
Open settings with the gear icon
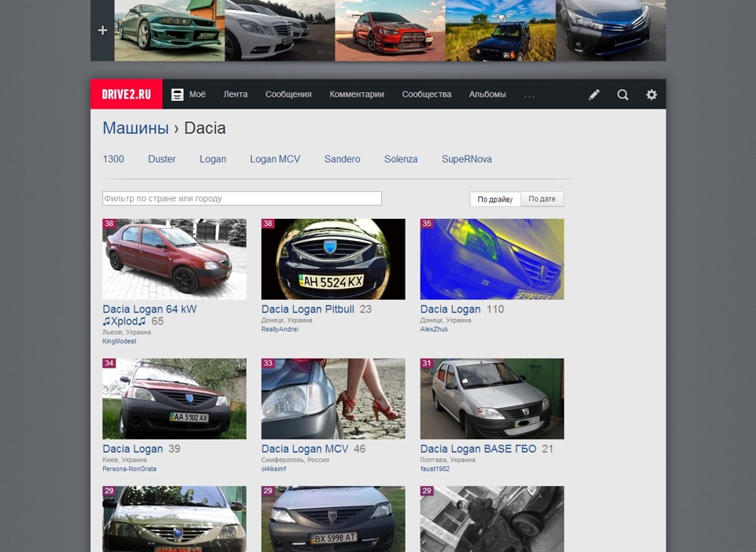pyautogui.click(x=651, y=94)
